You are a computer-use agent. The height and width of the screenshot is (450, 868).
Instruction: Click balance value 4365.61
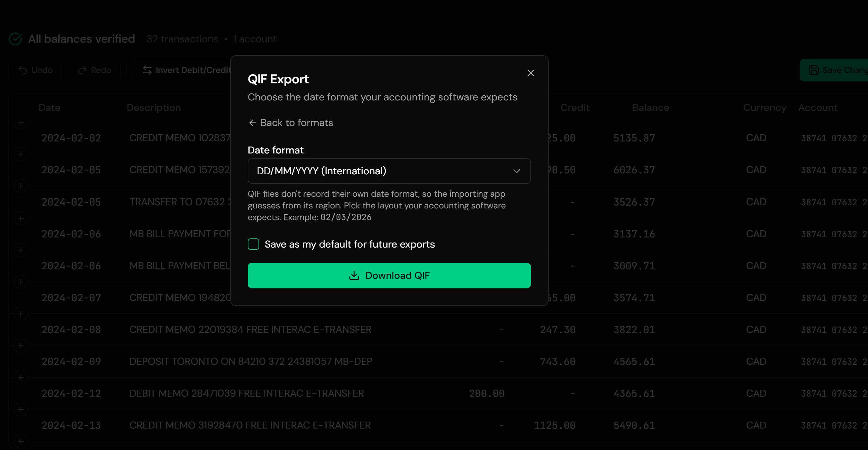tap(634, 393)
